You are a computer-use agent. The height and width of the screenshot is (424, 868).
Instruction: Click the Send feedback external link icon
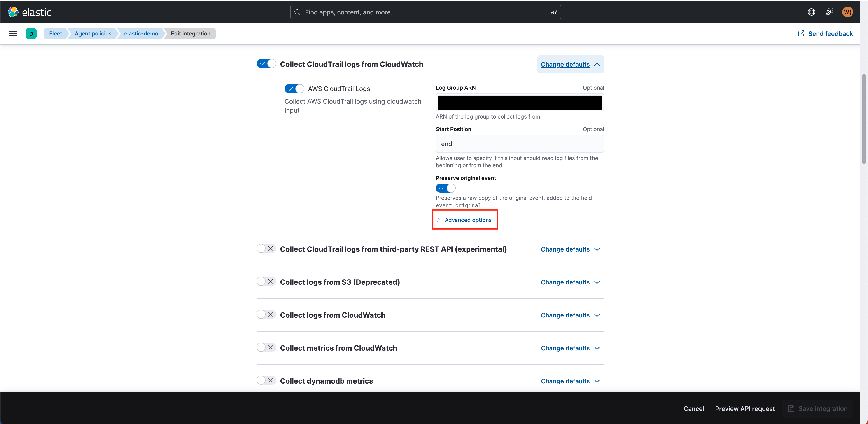[801, 34]
